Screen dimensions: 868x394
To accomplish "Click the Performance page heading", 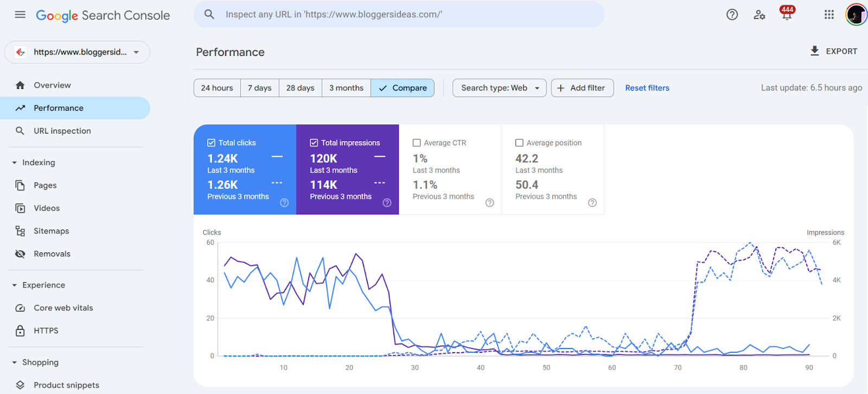I will [x=231, y=52].
